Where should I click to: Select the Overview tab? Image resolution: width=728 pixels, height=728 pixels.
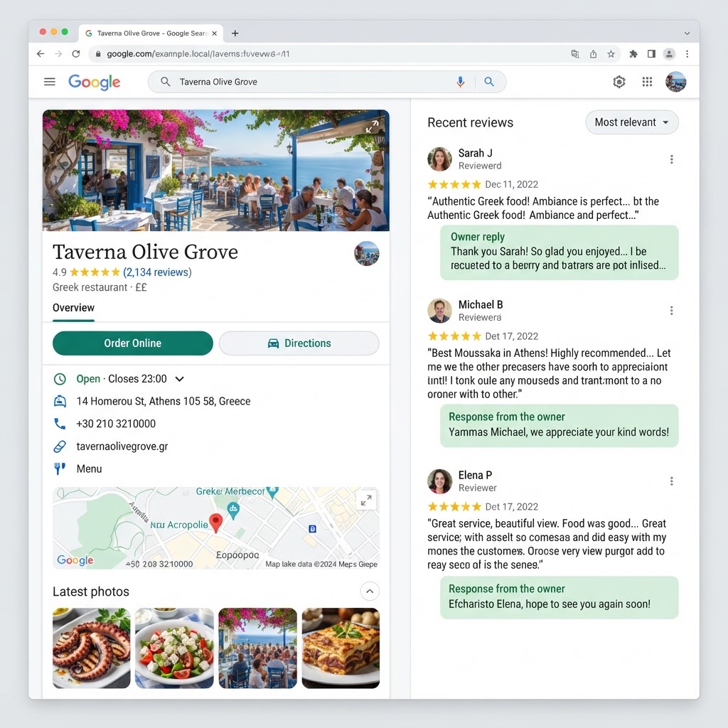point(73,308)
